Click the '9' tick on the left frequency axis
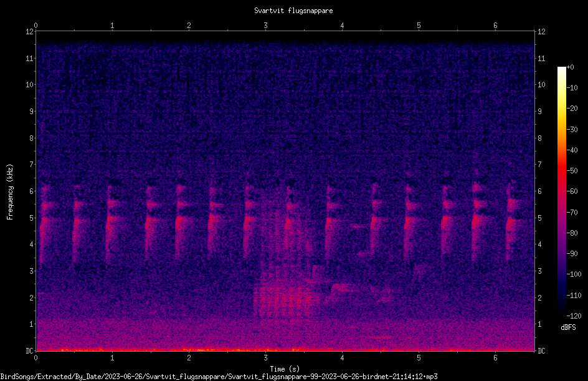Screen dimensions: 588x381 pos(32,112)
